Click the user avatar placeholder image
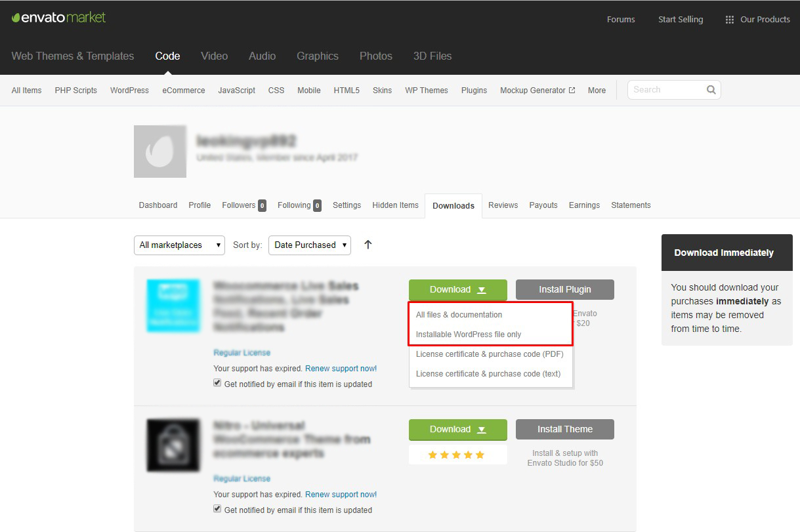 (160, 152)
